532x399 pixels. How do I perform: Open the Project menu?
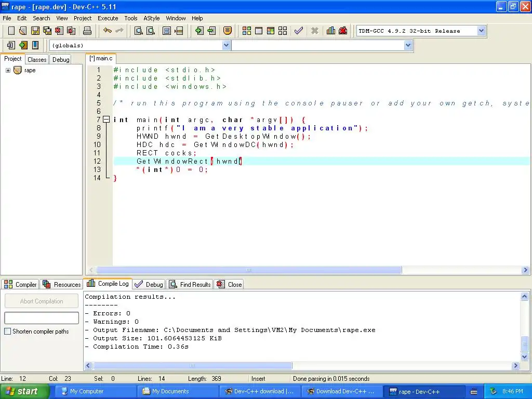pos(83,18)
